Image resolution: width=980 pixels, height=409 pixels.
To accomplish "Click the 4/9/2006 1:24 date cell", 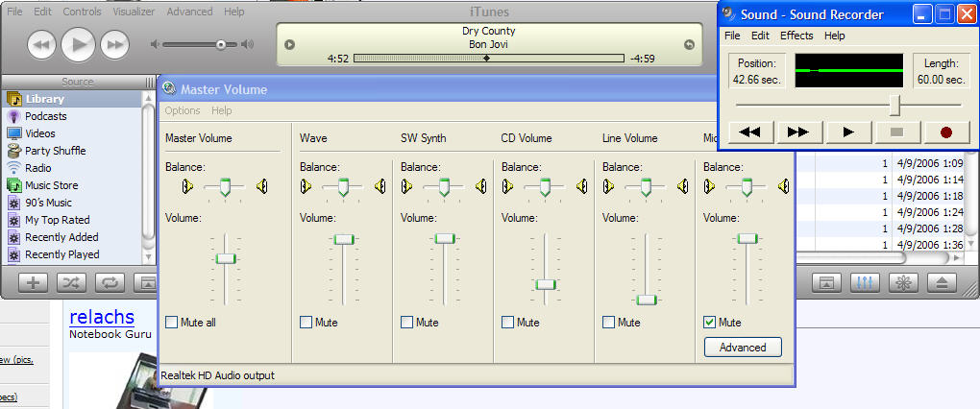I will 930,214.
